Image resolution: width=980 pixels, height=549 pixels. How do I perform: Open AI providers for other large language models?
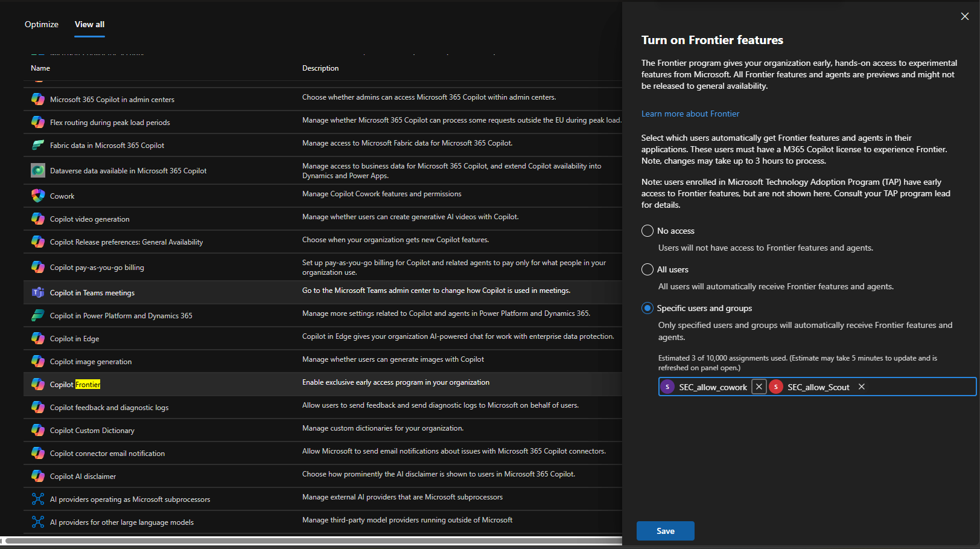[122, 522]
